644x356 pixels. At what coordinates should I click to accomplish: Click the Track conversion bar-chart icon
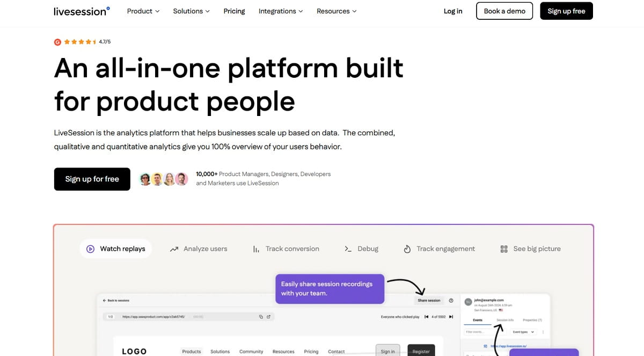(x=256, y=249)
